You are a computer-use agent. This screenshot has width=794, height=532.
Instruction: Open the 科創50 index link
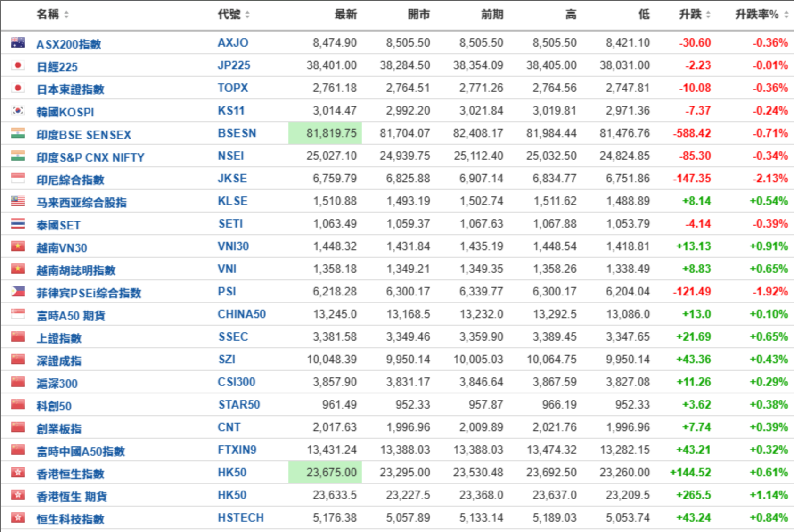pyautogui.click(x=54, y=406)
